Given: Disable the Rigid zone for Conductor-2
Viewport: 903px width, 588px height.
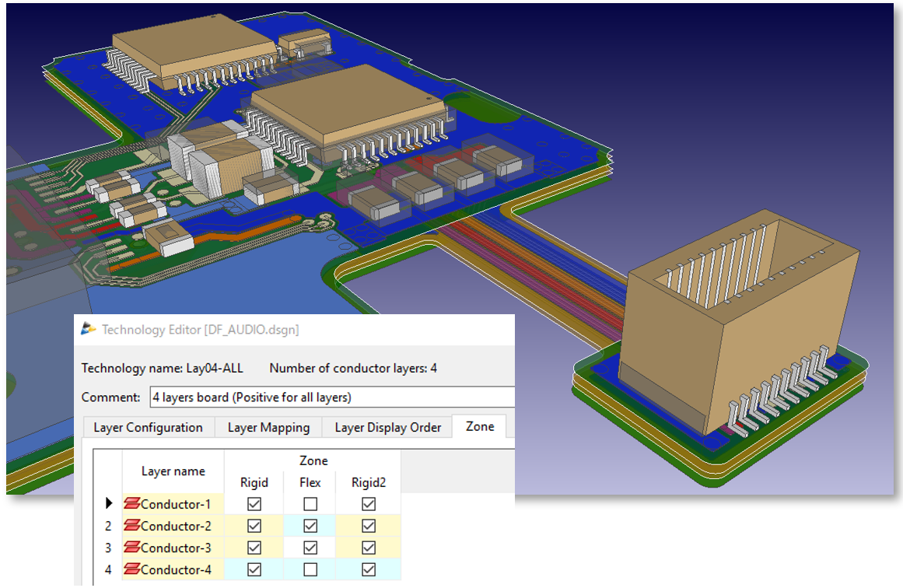Looking at the screenshot, I should (254, 526).
